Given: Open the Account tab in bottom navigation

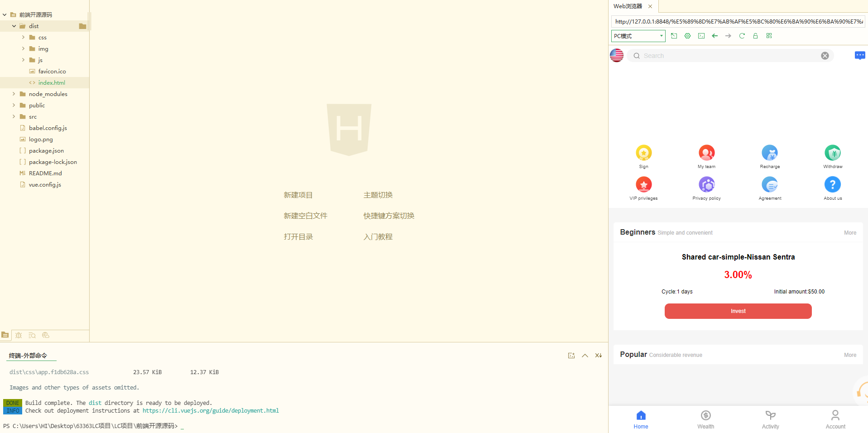Looking at the screenshot, I should tap(835, 419).
